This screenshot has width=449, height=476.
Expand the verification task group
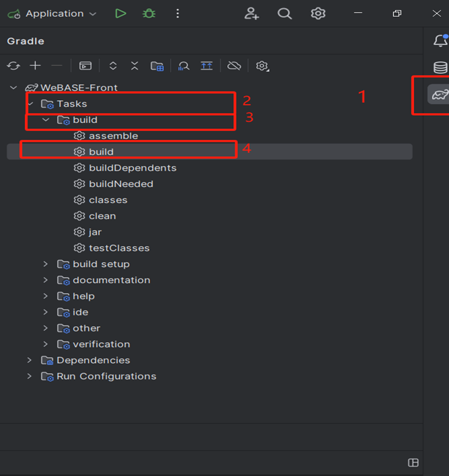tap(46, 344)
